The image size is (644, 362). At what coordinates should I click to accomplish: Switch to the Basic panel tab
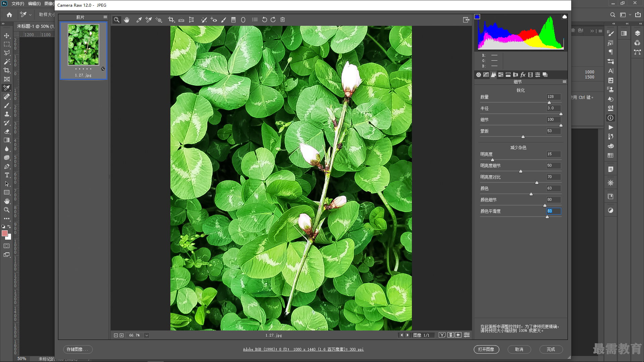[479, 75]
